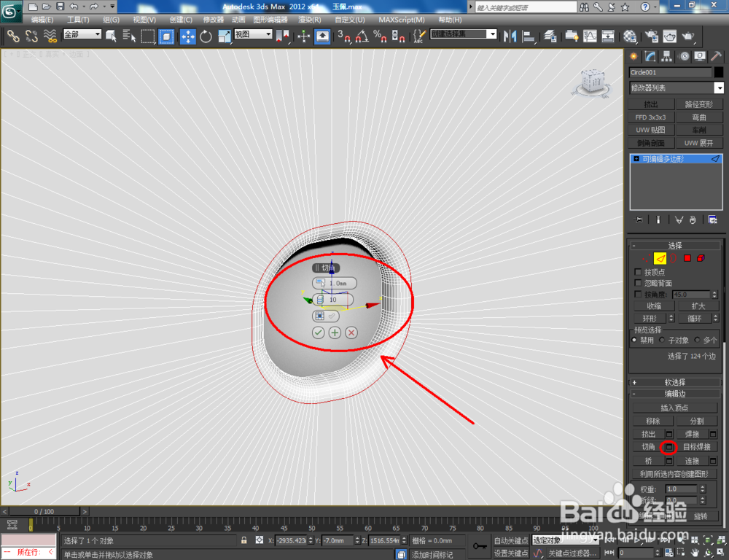Select the 禁用 preview radio button
This screenshot has height=560, width=729.
coord(634,340)
